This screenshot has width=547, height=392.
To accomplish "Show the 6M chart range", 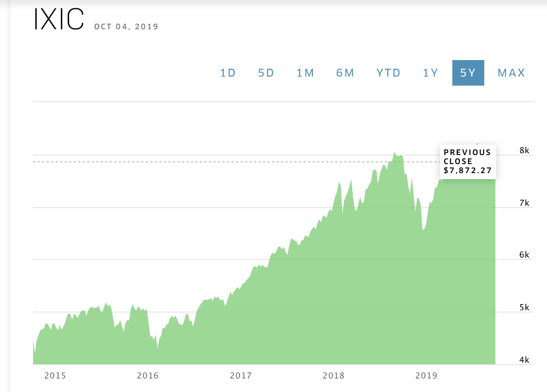I will [x=345, y=73].
